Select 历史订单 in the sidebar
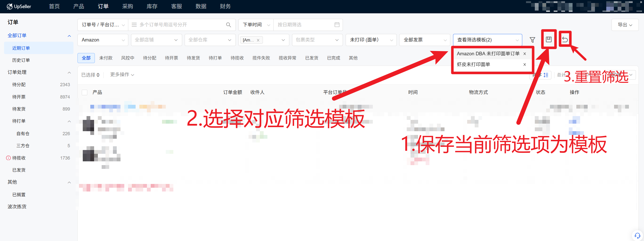This screenshot has height=241, width=644. tap(21, 60)
